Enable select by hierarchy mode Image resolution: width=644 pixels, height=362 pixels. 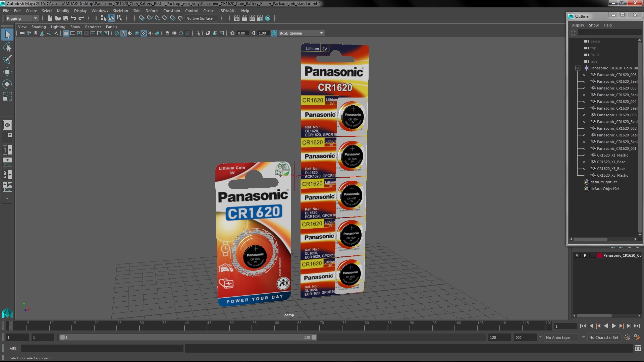pyautogui.click(x=103, y=18)
